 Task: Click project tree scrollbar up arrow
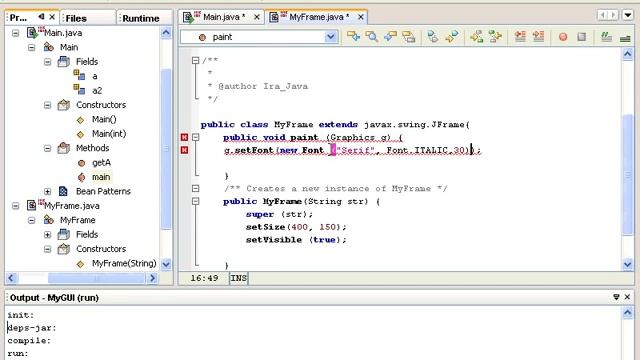pos(166,33)
